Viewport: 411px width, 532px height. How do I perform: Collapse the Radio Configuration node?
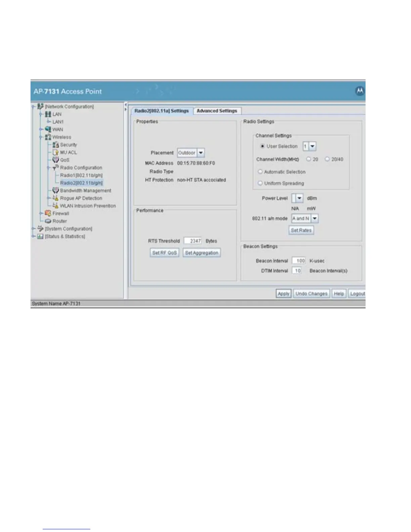[49, 168]
